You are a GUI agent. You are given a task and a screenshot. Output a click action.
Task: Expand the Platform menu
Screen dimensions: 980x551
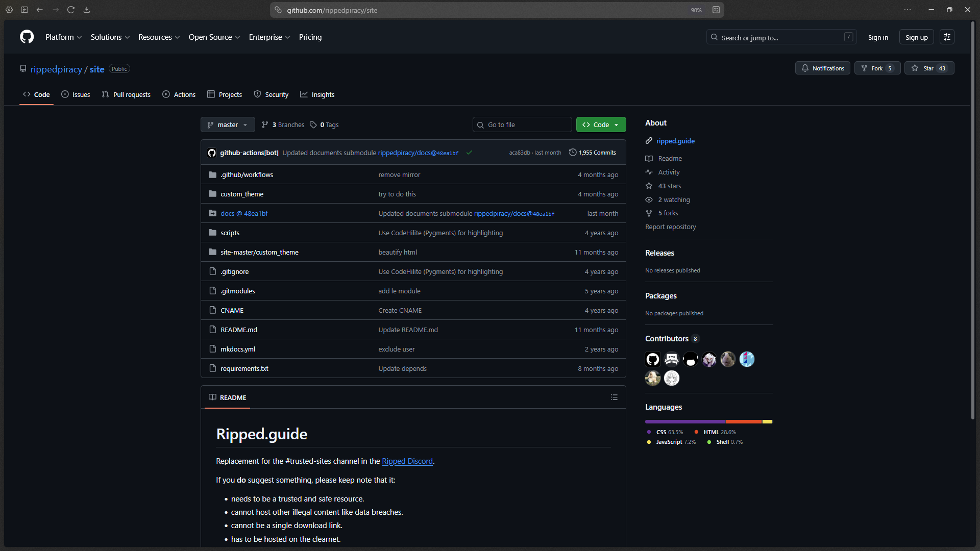pyautogui.click(x=63, y=37)
